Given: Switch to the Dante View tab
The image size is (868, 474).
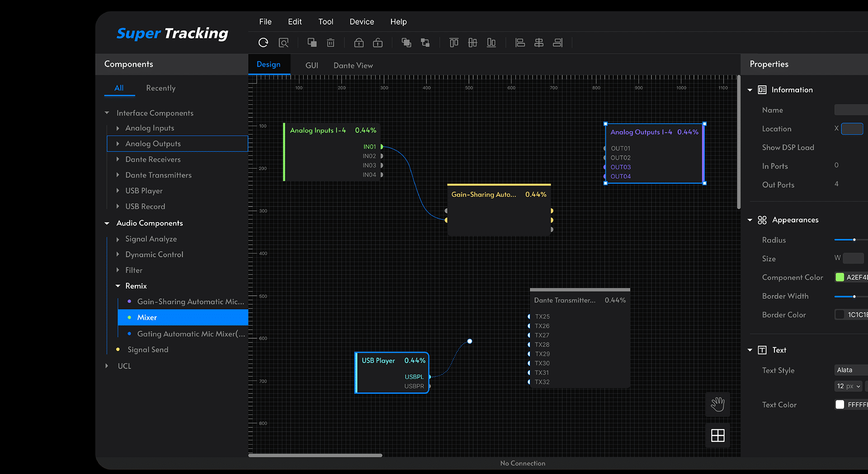Looking at the screenshot, I should coord(353,66).
